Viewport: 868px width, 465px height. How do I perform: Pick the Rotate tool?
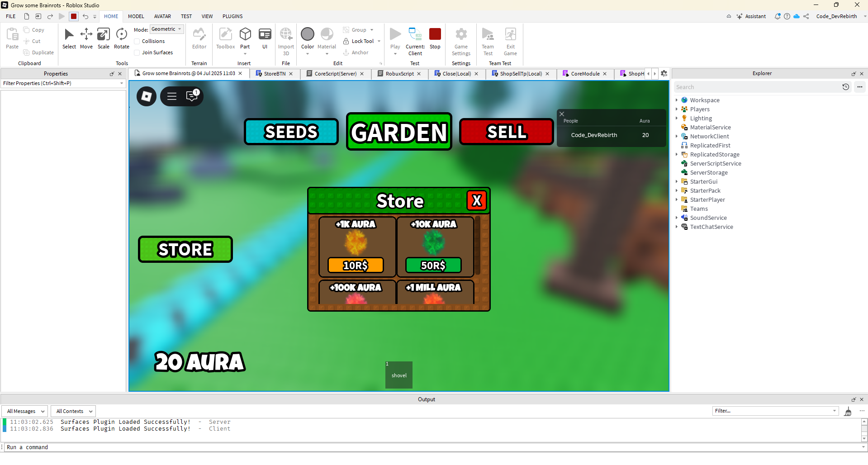(121, 38)
